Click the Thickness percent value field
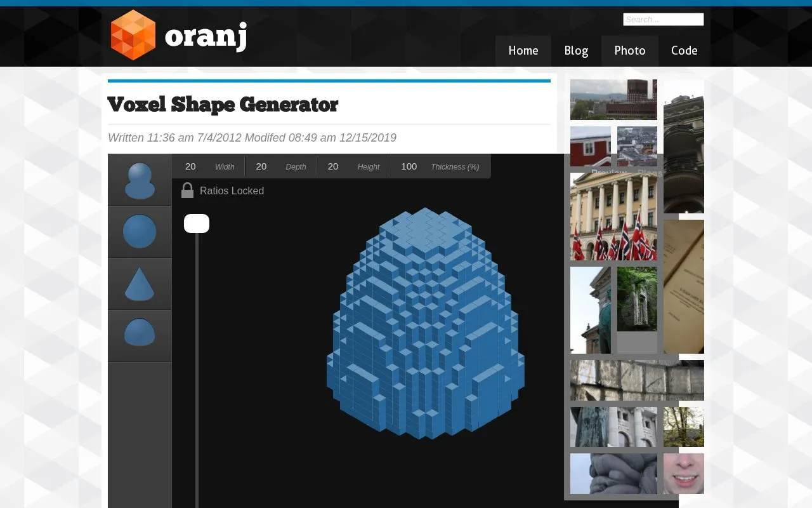 click(x=409, y=166)
